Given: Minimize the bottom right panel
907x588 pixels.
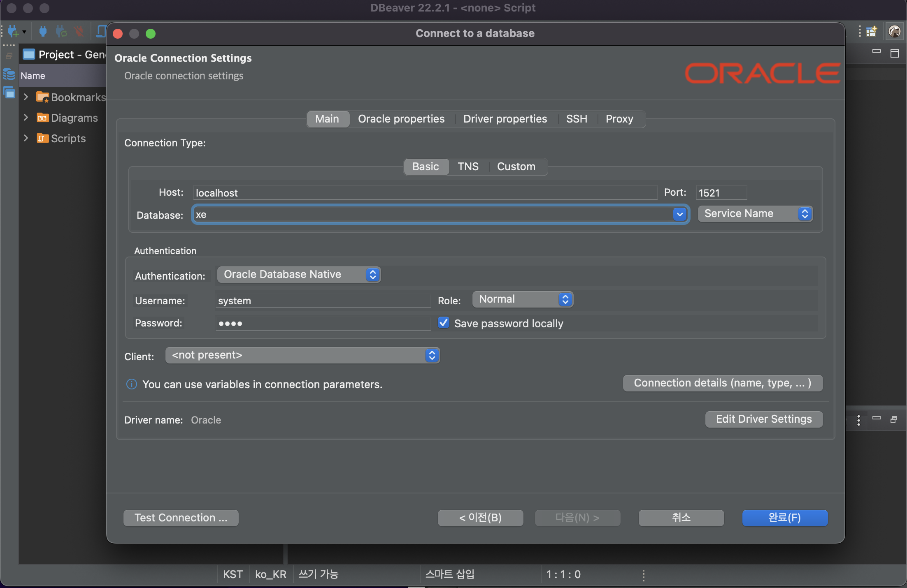Looking at the screenshot, I should click(x=877, y=418).
